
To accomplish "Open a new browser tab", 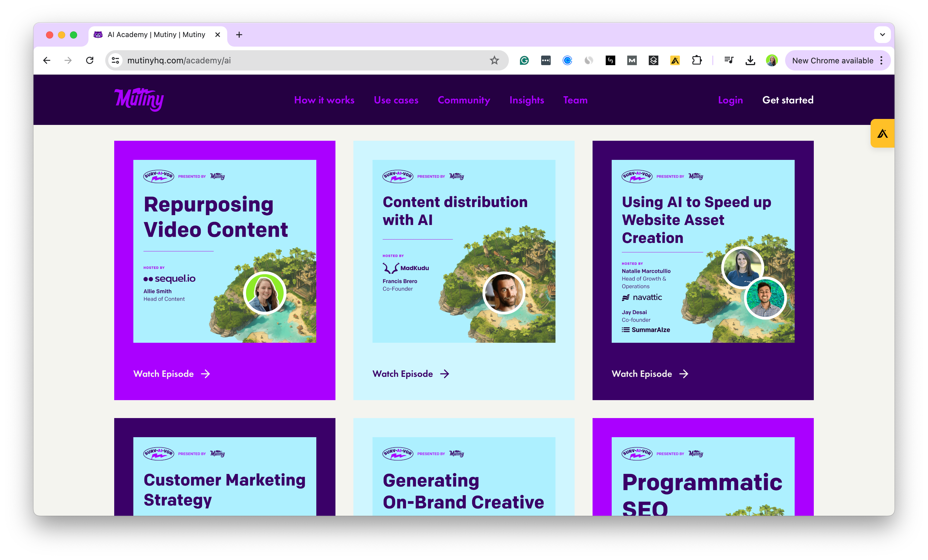I will (239, 35).
